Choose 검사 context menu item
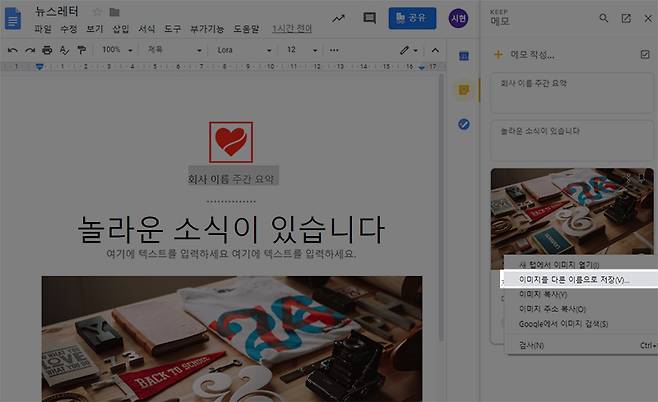This screenshot has width=658, height=402. [x=581, y=345]
